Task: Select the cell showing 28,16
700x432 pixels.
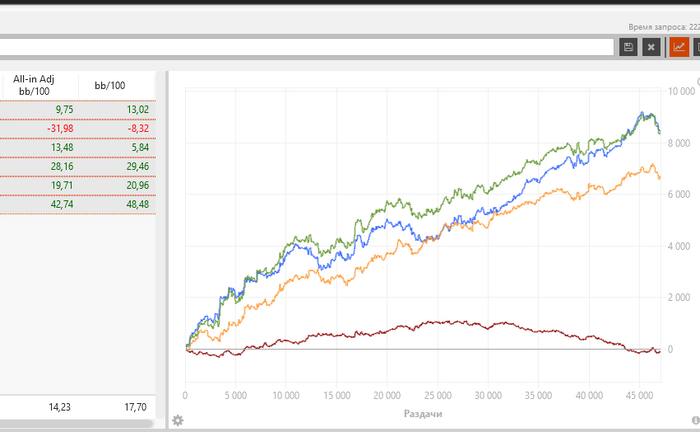Action: pos(62,166)
